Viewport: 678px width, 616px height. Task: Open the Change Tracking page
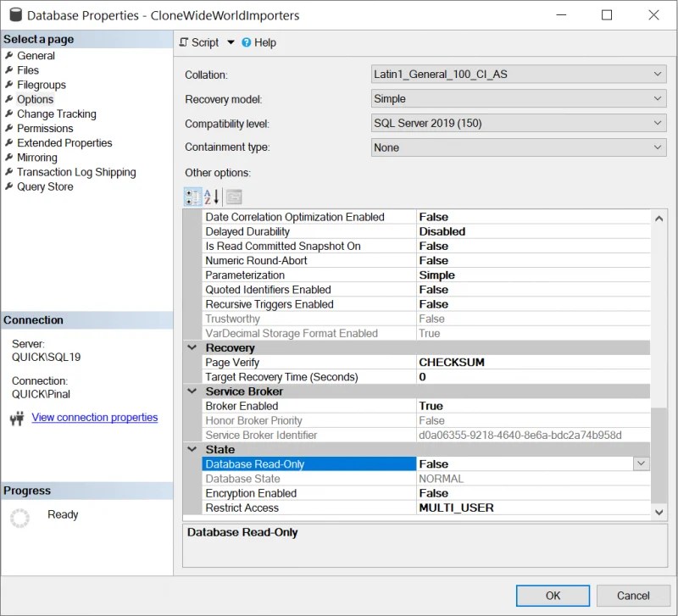(x=57, y=114)
